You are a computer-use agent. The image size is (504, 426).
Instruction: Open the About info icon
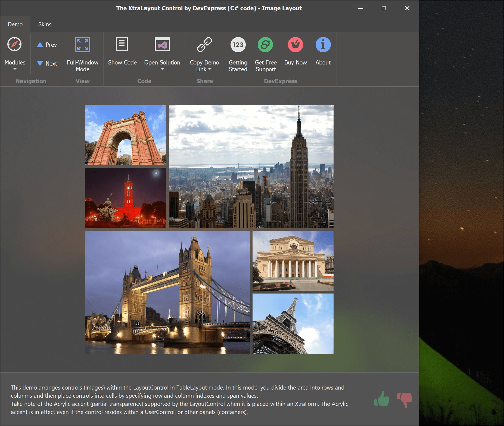(x=323, y=45)
